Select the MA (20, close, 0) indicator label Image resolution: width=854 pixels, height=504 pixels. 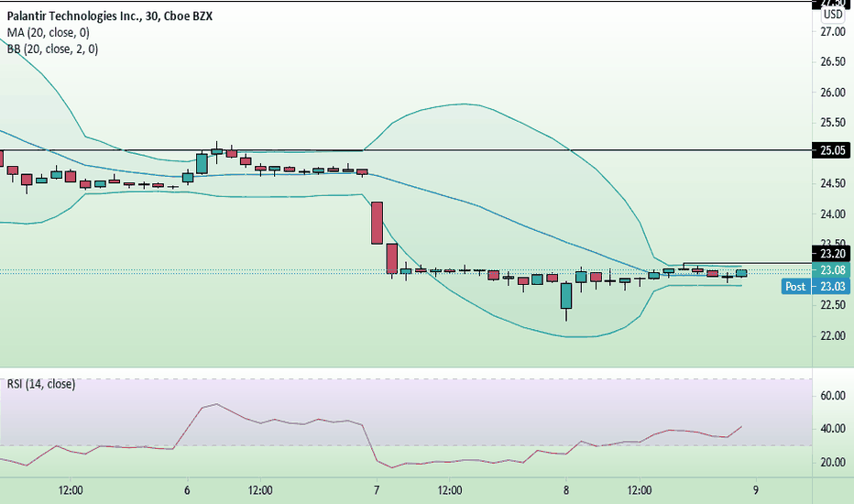pos(49,33)
